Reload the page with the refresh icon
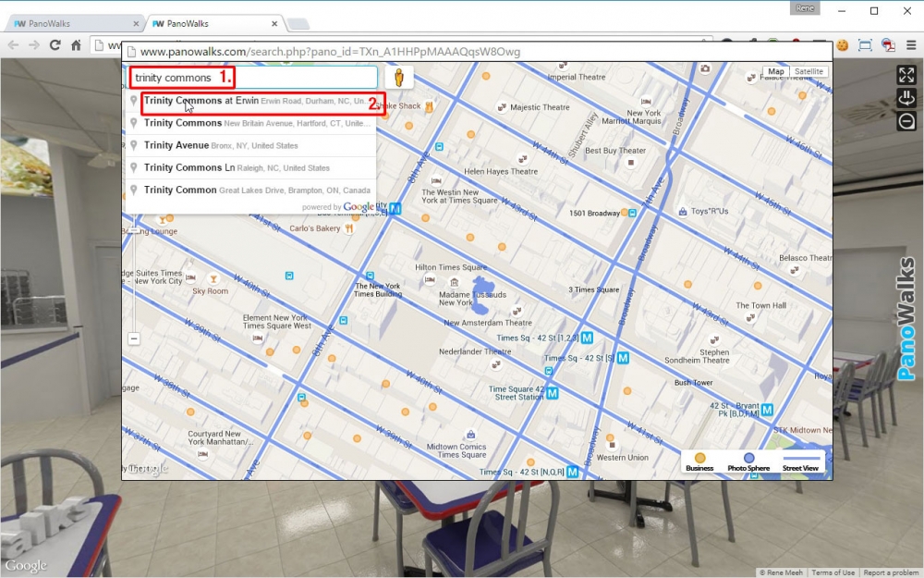 (x=55, y=44)
